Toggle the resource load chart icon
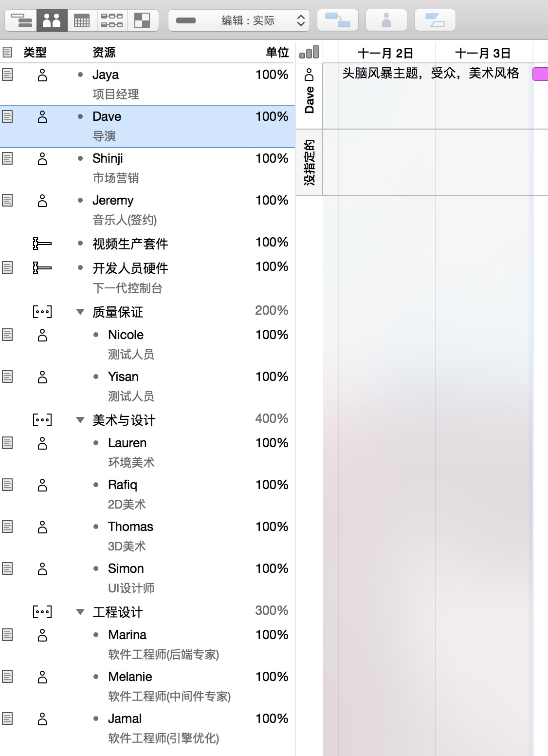The height and width of the screenshot is (756, 548). (309, 52)
